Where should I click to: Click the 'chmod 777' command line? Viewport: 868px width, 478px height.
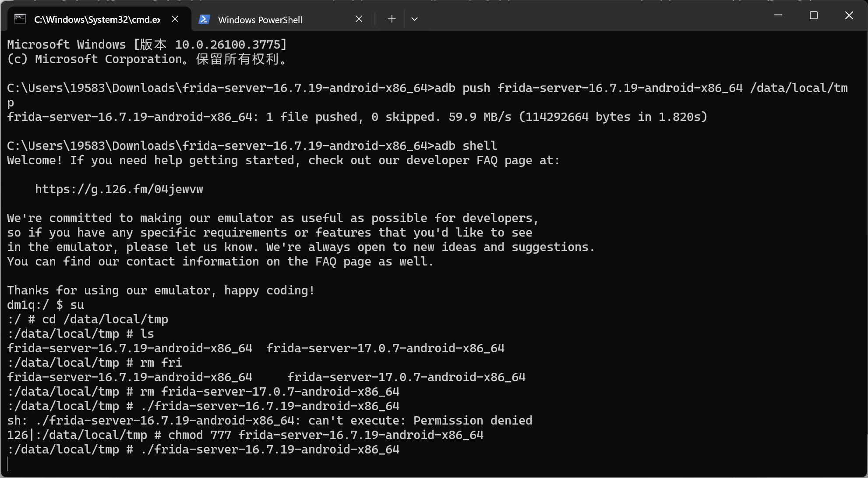point(245,435)
